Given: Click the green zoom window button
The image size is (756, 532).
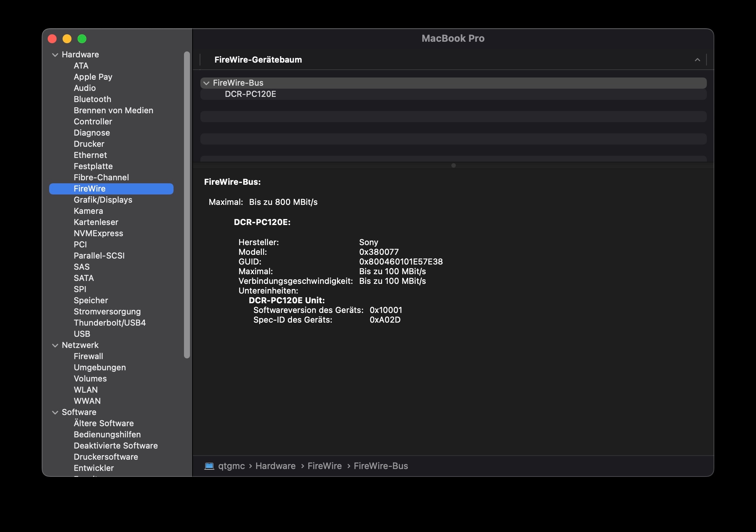Looking at the screenshot, I should pyautogui.click(x=82, y=39).
